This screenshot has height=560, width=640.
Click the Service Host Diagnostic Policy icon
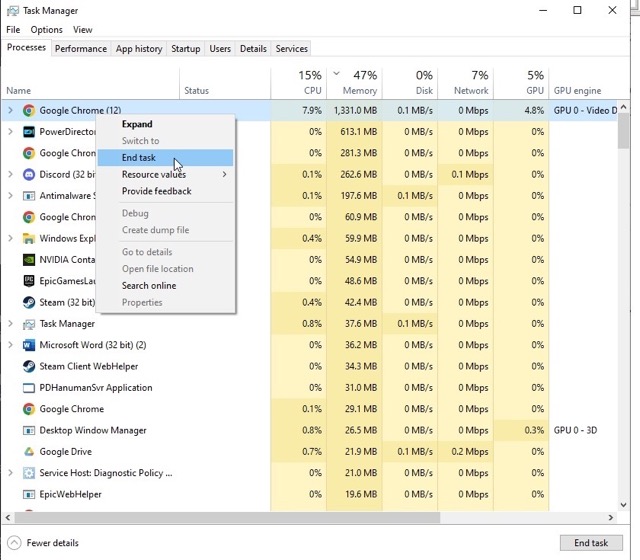tap(29, 473)
